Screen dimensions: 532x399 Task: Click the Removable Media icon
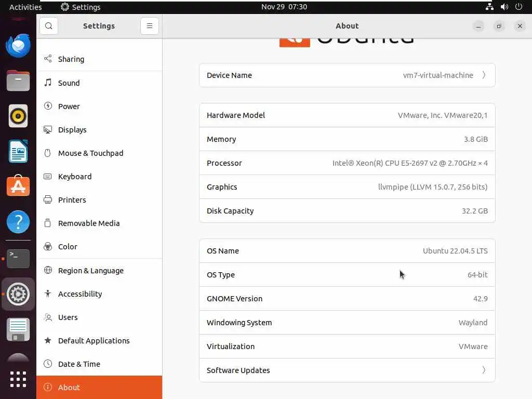point(48,223)
